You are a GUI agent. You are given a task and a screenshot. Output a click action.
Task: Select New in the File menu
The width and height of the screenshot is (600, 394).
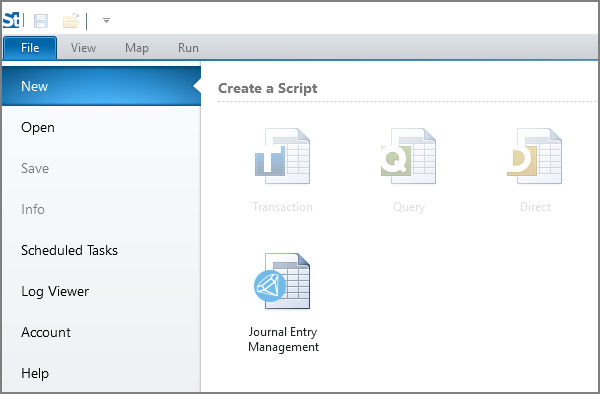[x=101, y=86]
